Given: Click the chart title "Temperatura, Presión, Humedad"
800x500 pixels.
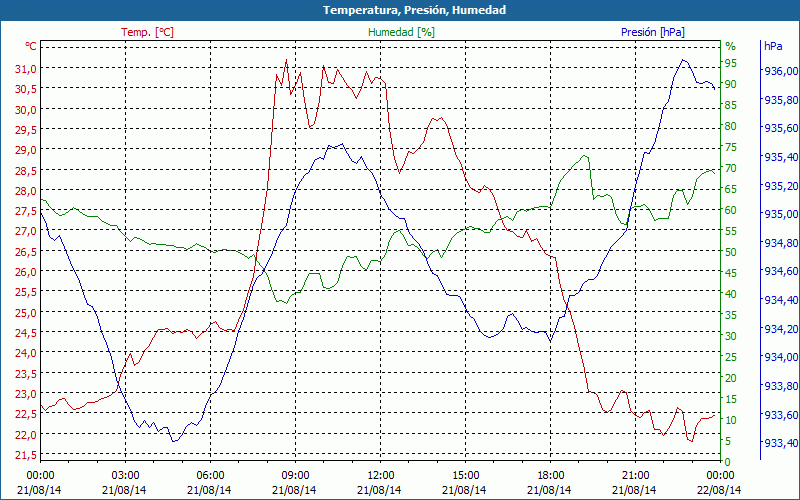Looking at the screenshot, I should coord(414,10).
